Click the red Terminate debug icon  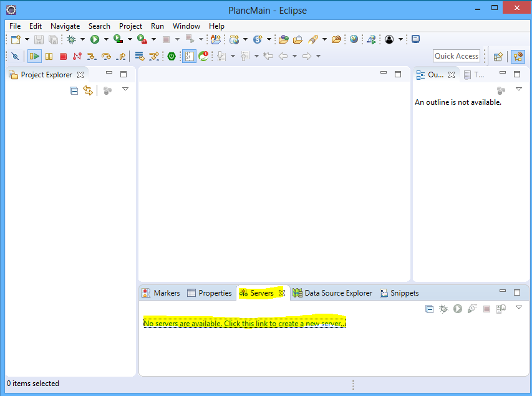63,56
